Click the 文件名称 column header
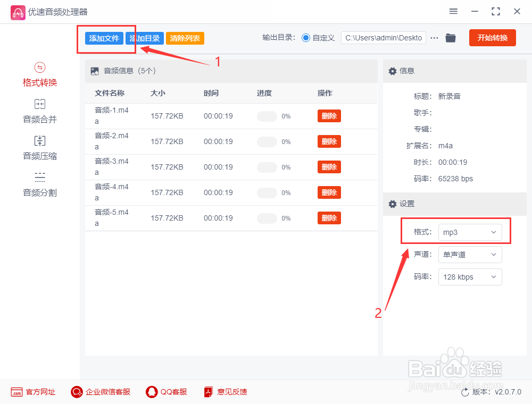 coord(110,93)
